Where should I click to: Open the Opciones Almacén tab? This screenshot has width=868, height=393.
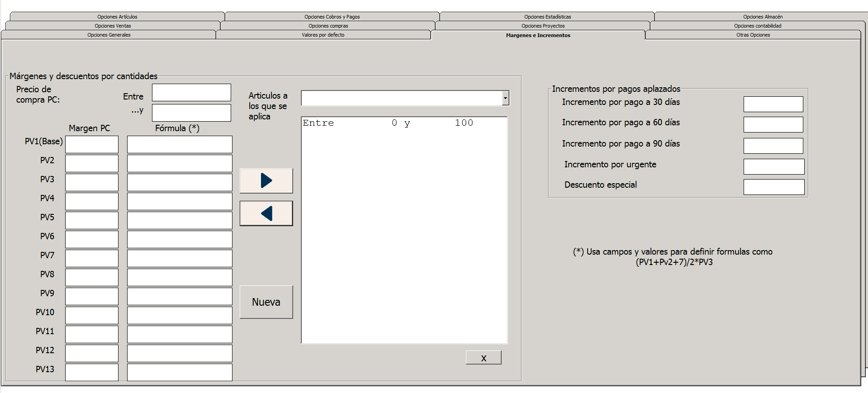pos(762,17)
